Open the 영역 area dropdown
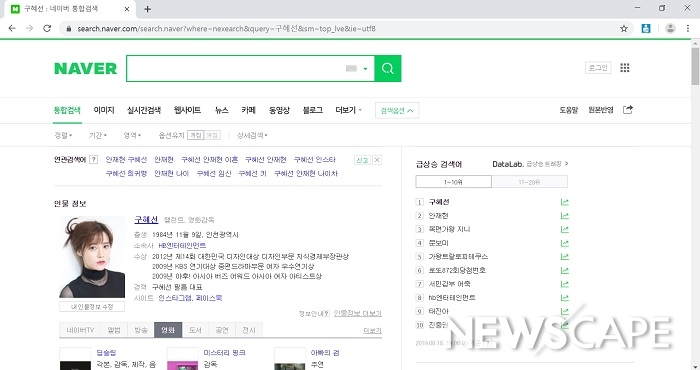This screenshot has height=370, width=700. (132, 135)
